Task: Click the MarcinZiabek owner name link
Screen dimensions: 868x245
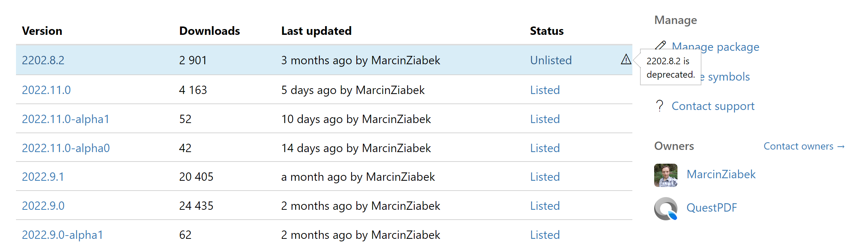Action: point(721,174)
